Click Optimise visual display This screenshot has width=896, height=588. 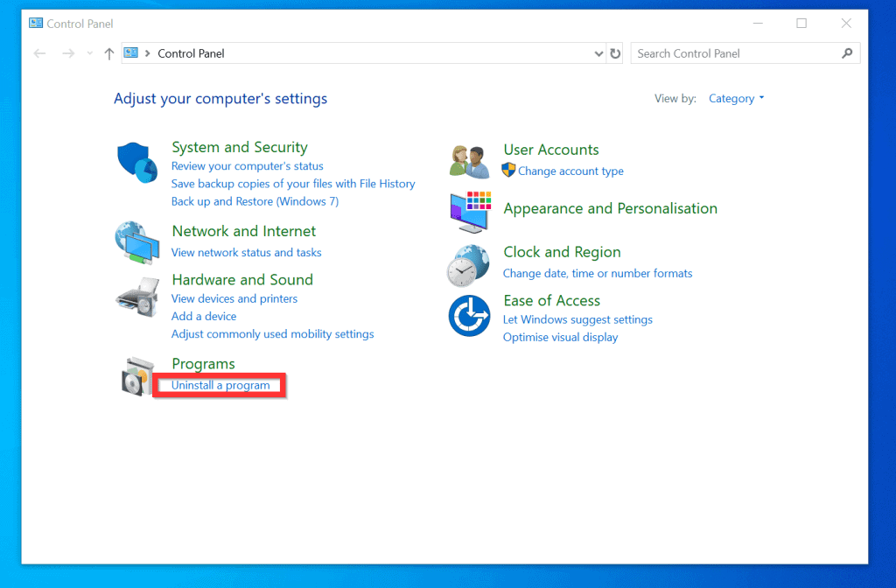click(x=561, y=338)
